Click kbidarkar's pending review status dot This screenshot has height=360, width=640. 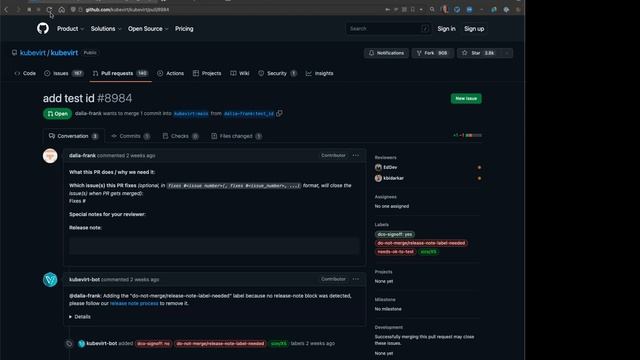[x=479, y=178]
